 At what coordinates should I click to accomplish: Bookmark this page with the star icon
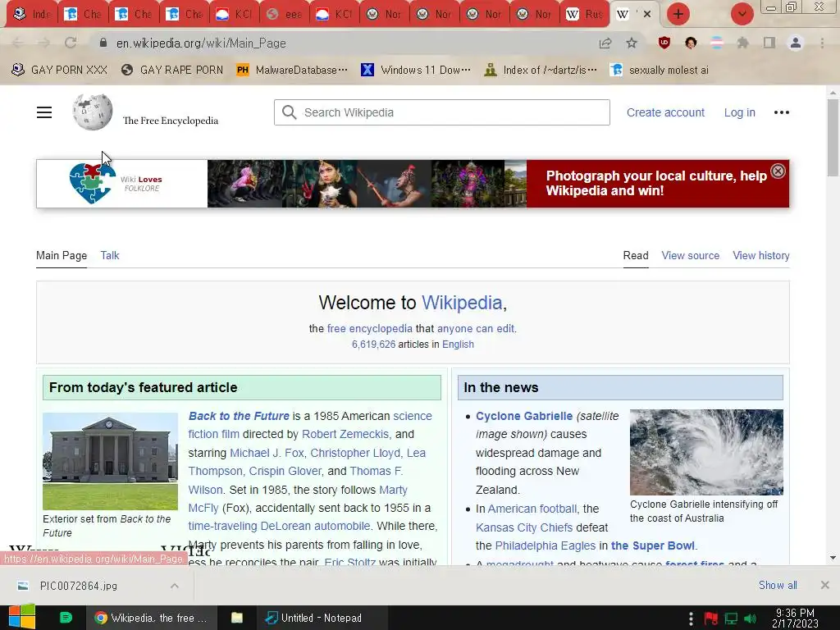(x=632, y=43)
